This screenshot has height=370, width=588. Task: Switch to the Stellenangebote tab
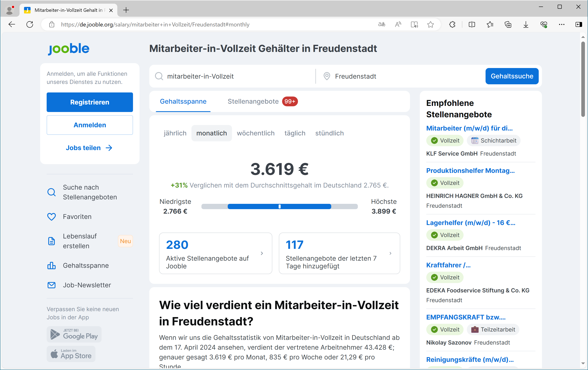point(263,101)
